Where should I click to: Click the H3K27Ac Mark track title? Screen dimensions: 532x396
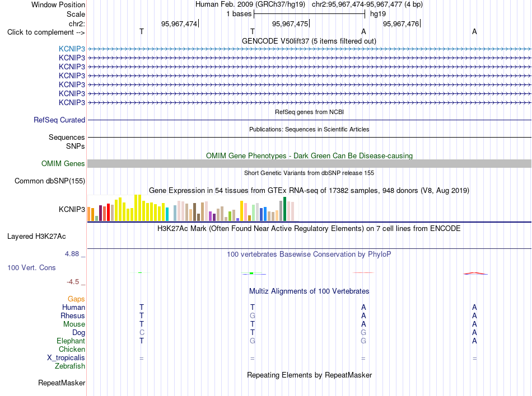[x=309, y=228]
